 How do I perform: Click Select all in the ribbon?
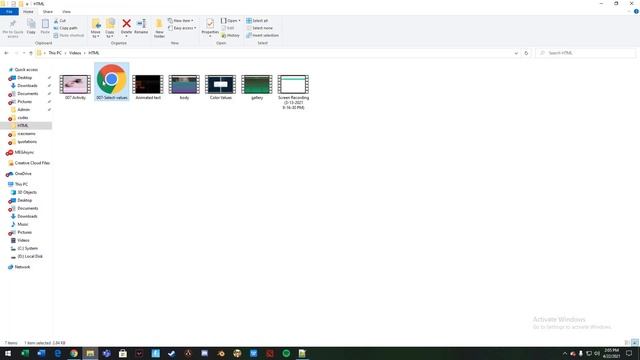point(257,20)
